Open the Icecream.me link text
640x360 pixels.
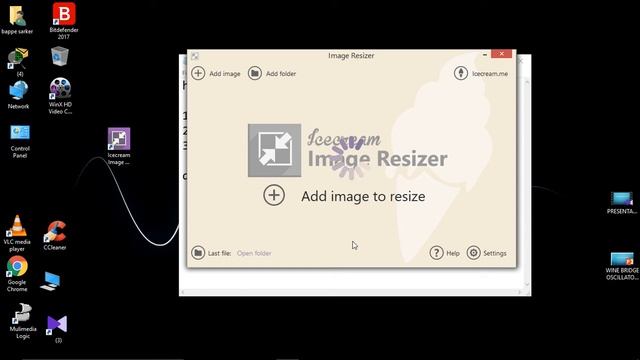pos(490,74)
